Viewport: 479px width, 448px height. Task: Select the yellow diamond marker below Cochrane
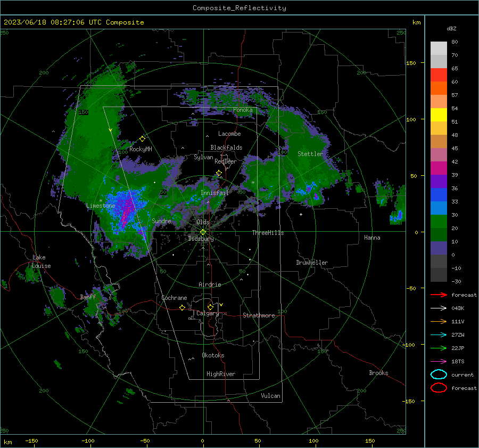click(x=182, y=308)
